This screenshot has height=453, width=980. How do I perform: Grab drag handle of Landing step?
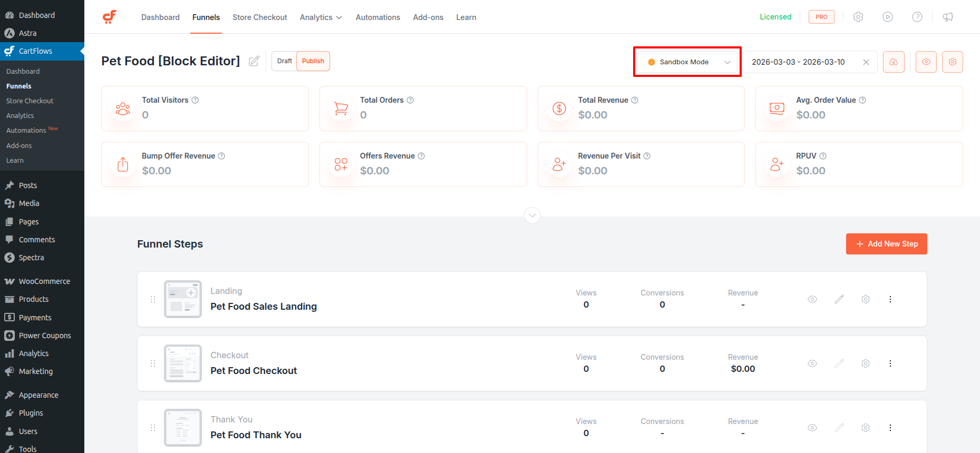point(153,299)
